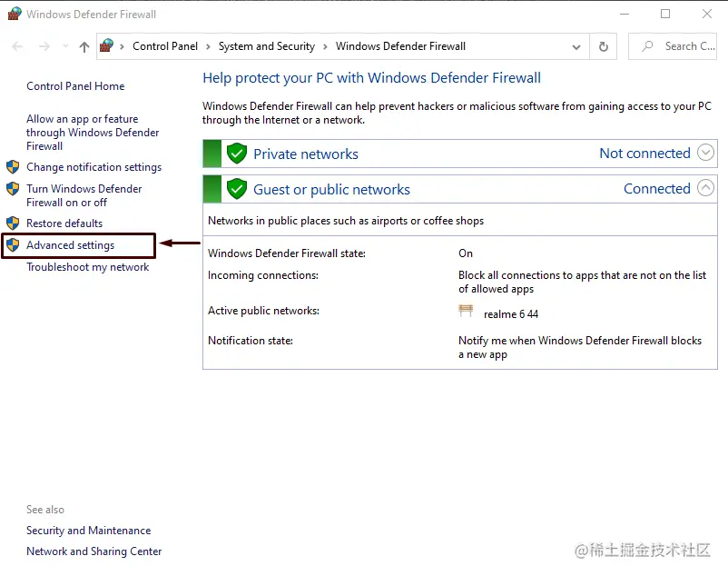Click shield icon beside Advanced settings
728x576 pixels.
pyautogui.click(x=13, y=244)
